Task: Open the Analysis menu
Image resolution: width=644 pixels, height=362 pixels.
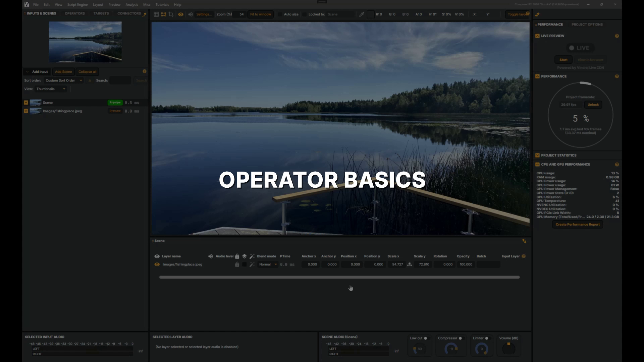Action: click(132, 5)
